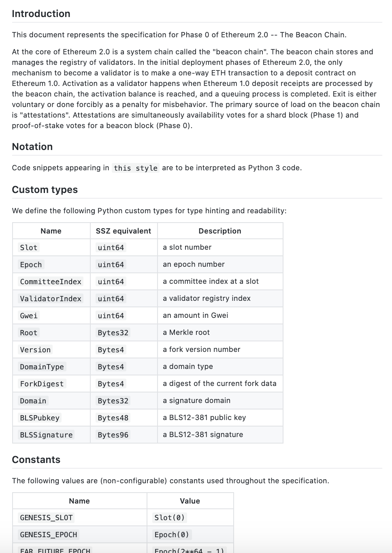Click the Gwei type entry
392x553 pixels.
click(29, 316)
